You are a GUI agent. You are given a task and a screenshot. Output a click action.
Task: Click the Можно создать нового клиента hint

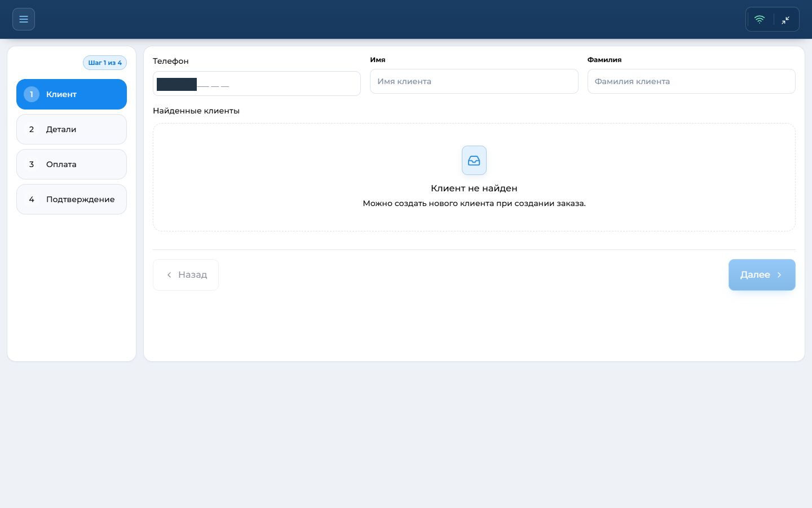[x=474, y=203]
